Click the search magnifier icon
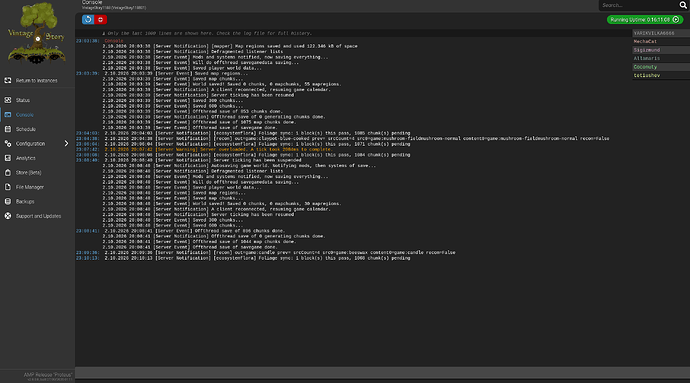Screen dimensions: 690x383 [x=683, y=5]
